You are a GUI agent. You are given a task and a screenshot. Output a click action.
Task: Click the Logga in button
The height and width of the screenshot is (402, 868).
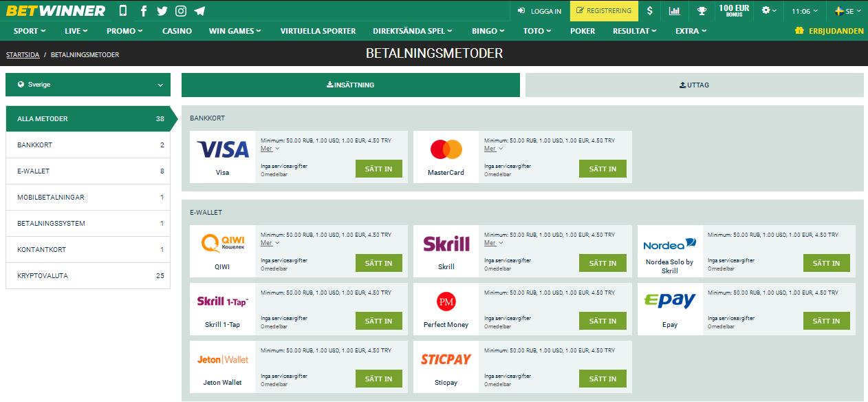tap(539, 11)
